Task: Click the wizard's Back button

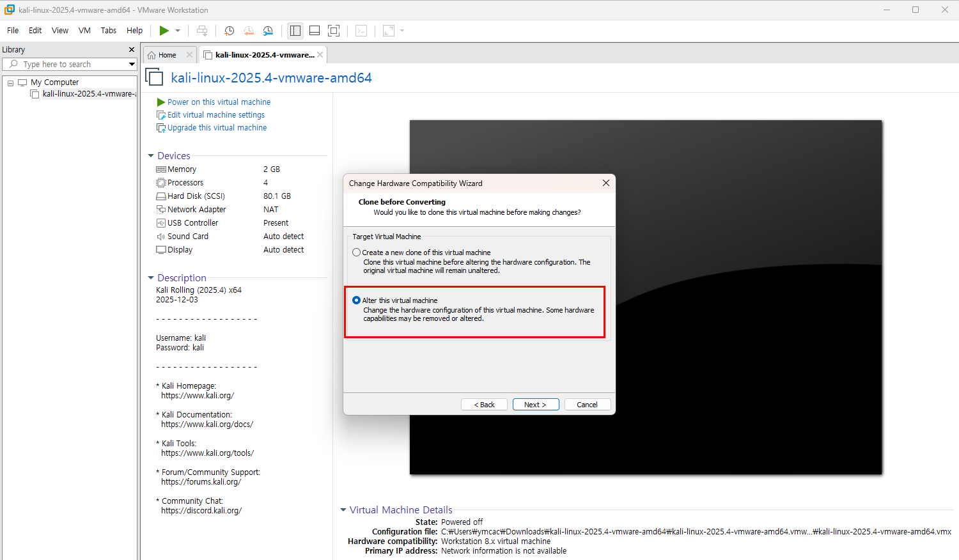Action: [484, 405]
